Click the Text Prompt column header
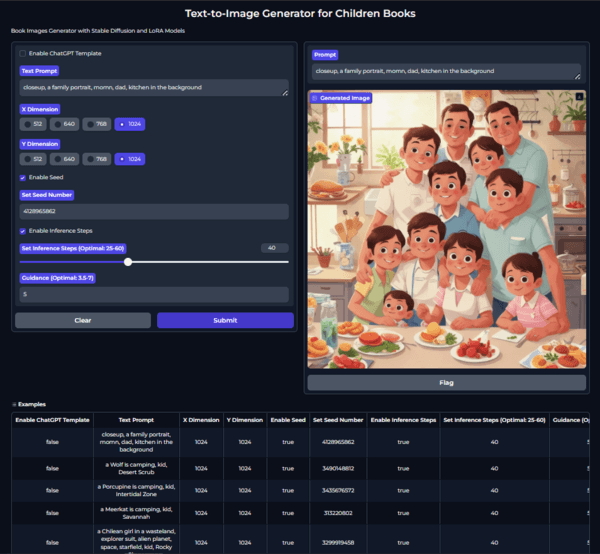This screenshot has height=554, width=600. pyautogui.click(x=136, y=420)
